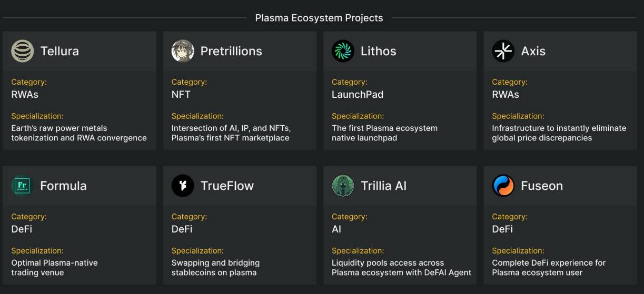Click the Trillia AI green avatar icon
The height and width of the screenshot is (294, 644).
tap(343, 186)
